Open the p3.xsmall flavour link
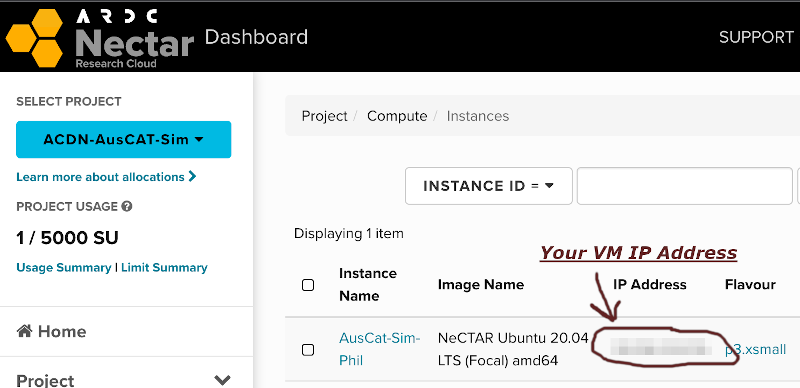 (x=756, y=350)
